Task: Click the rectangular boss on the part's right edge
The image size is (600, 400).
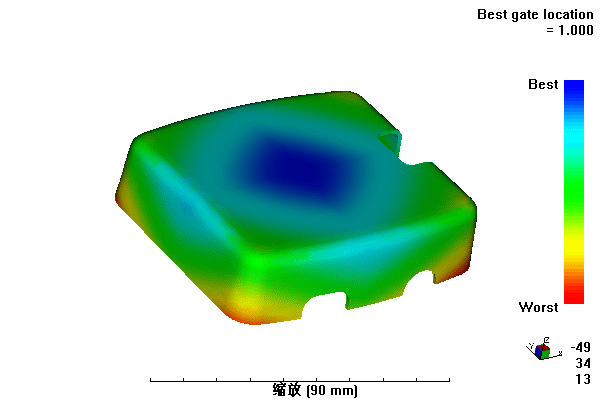Action: pos(389,141)
